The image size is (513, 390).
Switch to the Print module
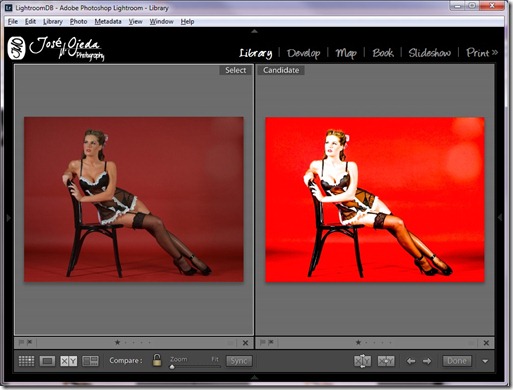(478, 53)
